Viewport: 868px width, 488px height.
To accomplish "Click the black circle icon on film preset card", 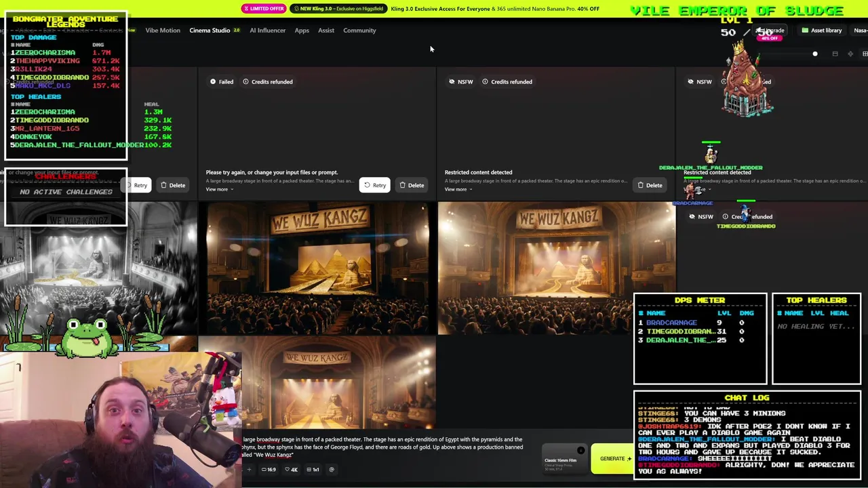I will click(x=580, y=450).
